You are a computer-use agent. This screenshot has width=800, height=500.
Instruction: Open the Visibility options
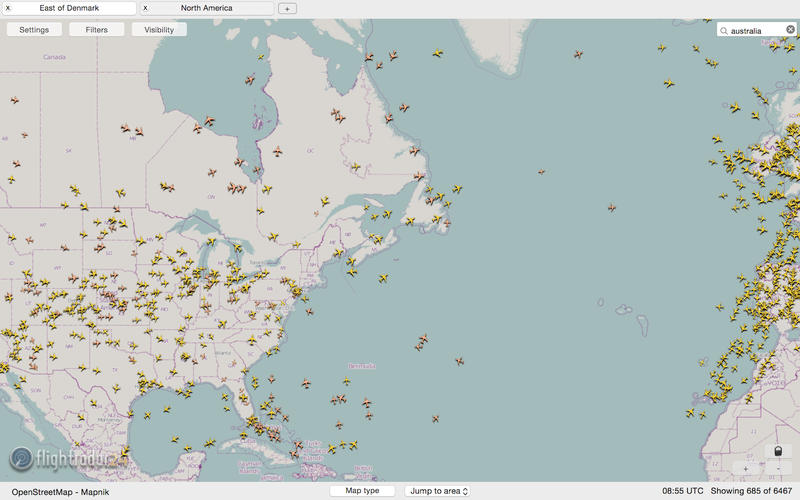[x=159, y=30]
